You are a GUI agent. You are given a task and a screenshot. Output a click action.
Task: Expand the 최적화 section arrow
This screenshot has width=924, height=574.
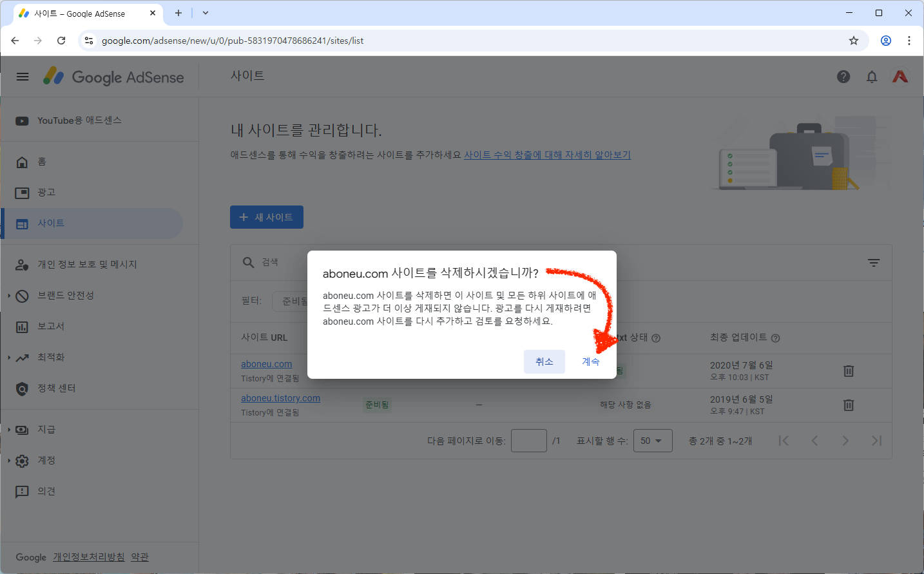click(9, 358)
